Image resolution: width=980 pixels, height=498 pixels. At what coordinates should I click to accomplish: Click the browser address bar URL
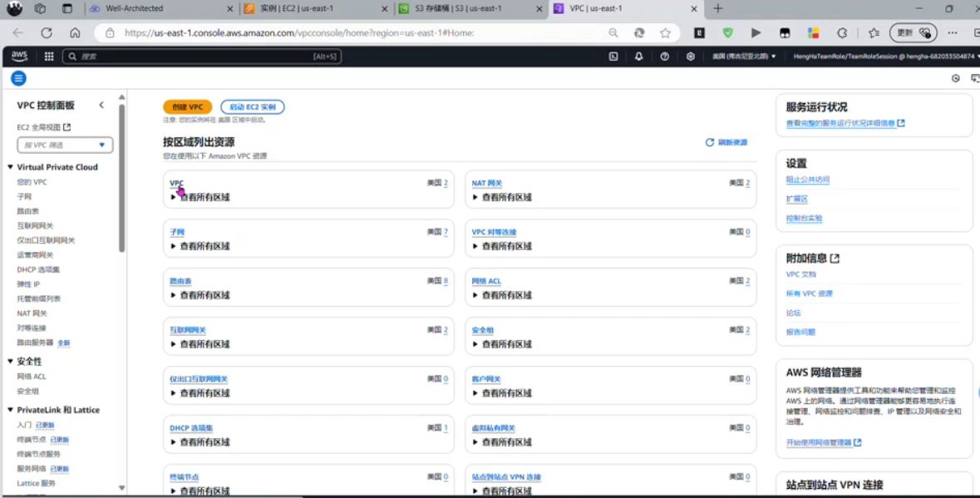point(298,32)
